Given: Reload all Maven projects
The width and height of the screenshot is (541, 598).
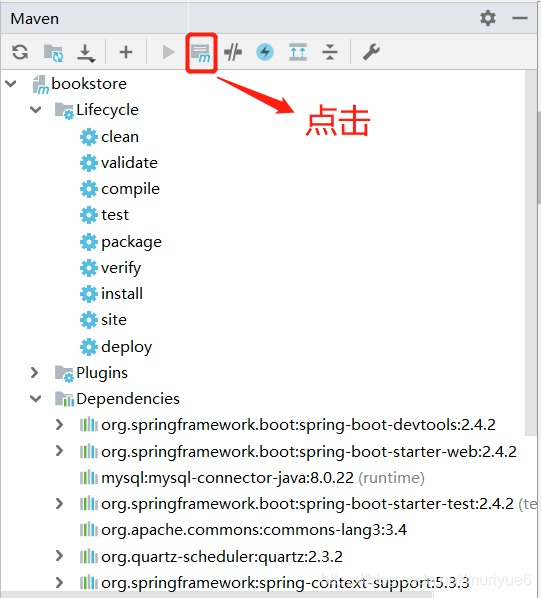Looking at the screenshot, I should click(20, 52).
